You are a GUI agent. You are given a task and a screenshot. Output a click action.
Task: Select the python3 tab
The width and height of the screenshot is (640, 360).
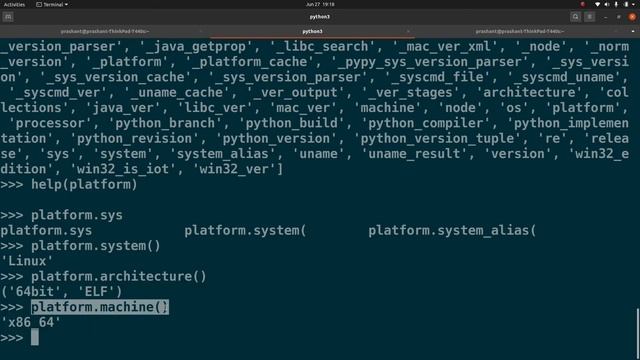pyautogui.click(x=312, y=31)
